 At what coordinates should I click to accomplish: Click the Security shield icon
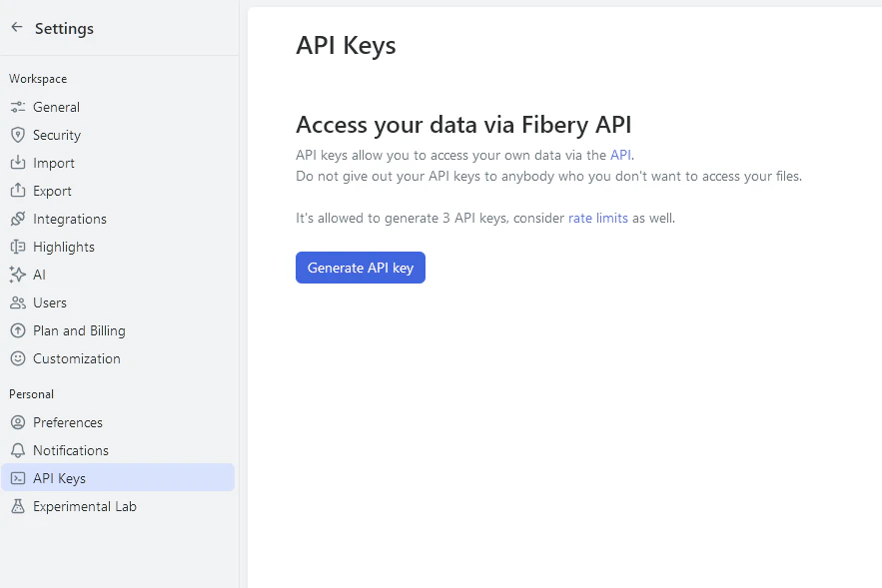(x=17, y=135)
